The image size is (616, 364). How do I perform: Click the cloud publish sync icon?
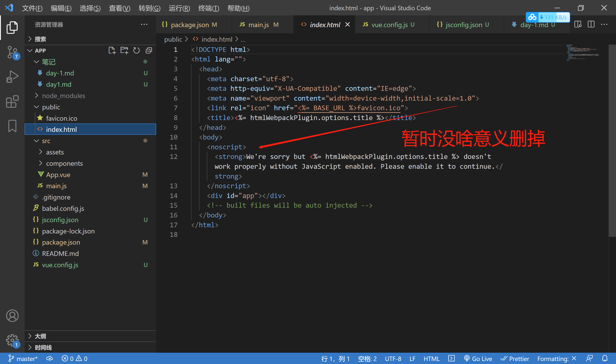point(50,359)
